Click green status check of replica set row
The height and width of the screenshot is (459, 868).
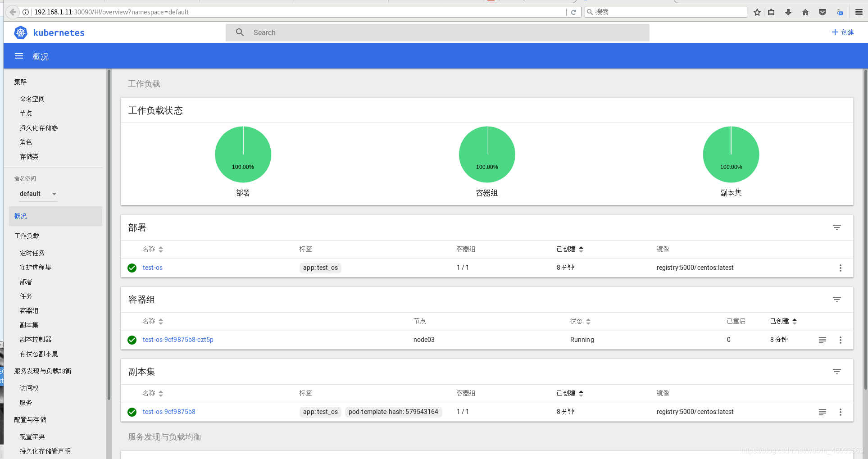coord(132,412)
